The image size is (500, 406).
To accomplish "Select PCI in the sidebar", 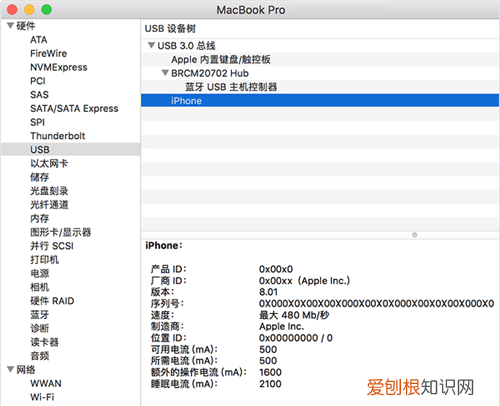I will 38,81.
